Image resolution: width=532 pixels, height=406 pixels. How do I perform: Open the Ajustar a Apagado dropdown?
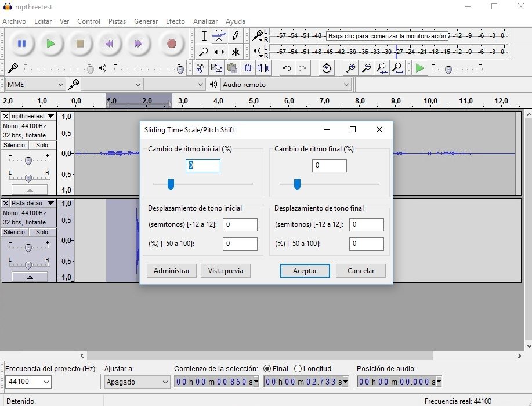click(x=137, y=382)
